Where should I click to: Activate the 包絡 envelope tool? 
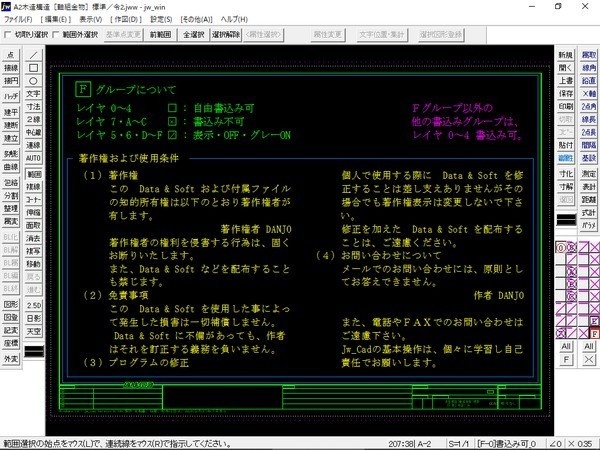point(11,183)
